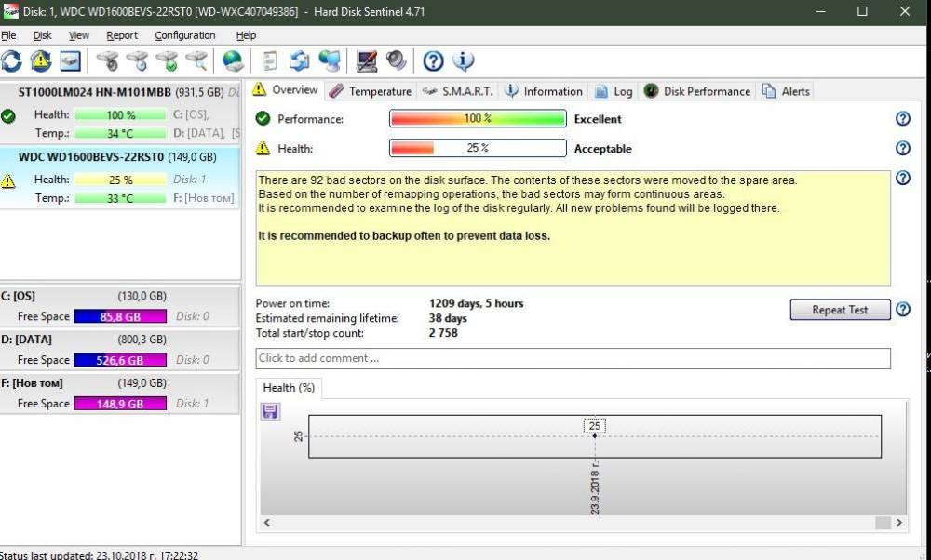
Task: Save the Health graph with floppy icon
Action: (270, 411)
